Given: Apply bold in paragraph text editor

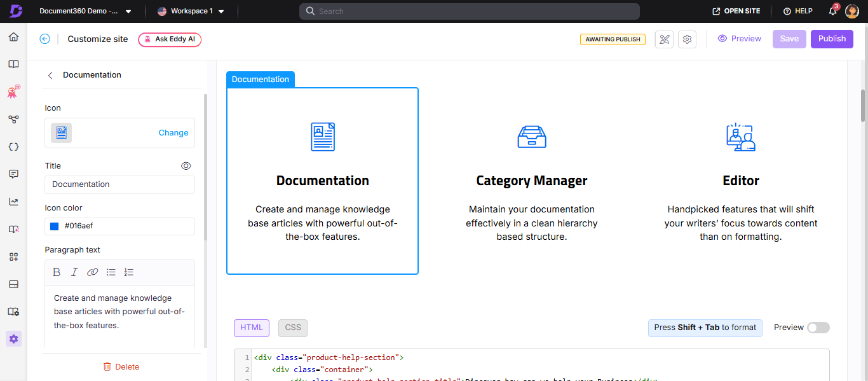Looking at the screenshot, I should point(57,272).
